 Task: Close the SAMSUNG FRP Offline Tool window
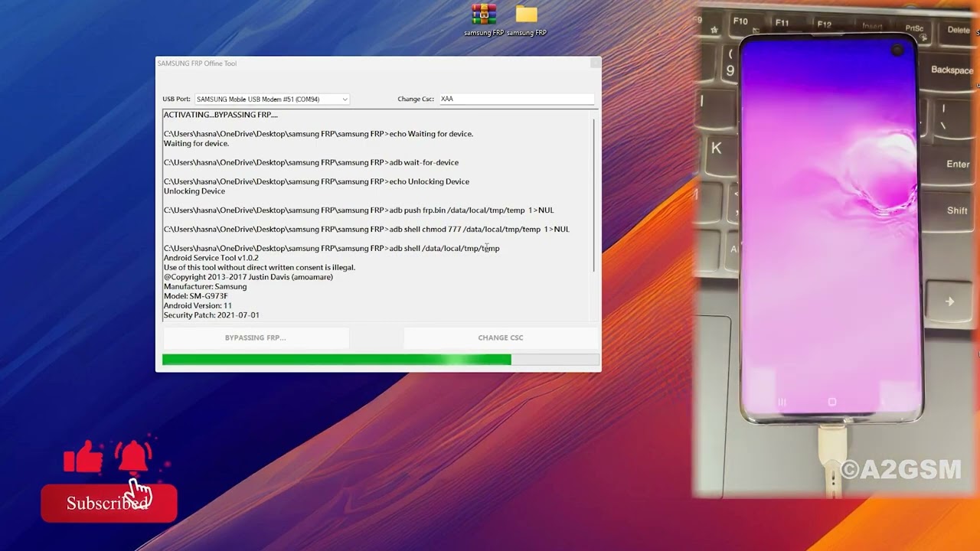pyautogui.click(x=595, y=64)
